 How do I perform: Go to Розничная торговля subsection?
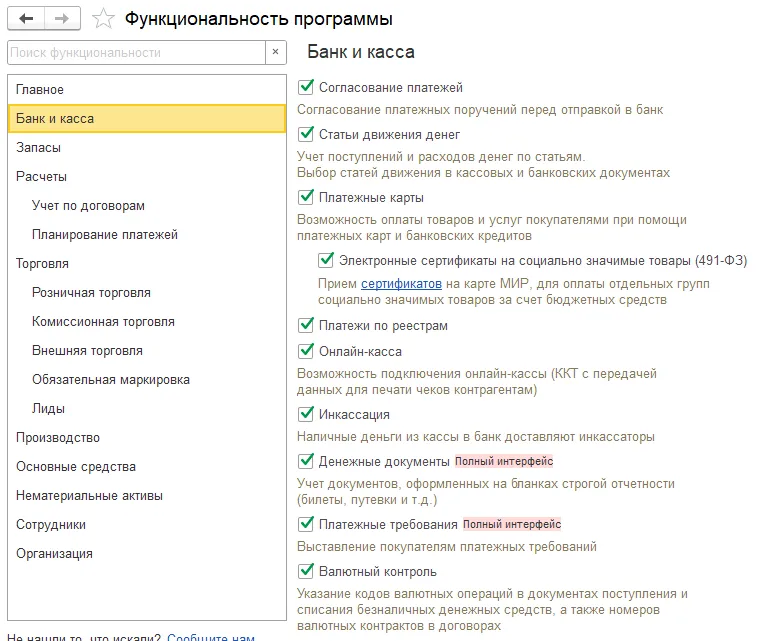(91, 293)
